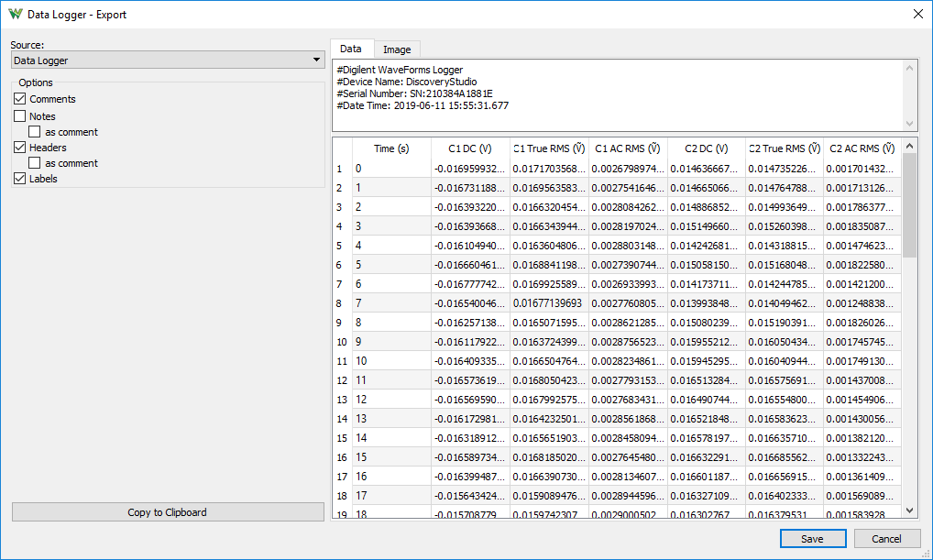Image resolution: width=933 pixels, height=560 pixels.
Task: Click cell -0.015643424... in C1 DC column
Action: tap(470, 496)
